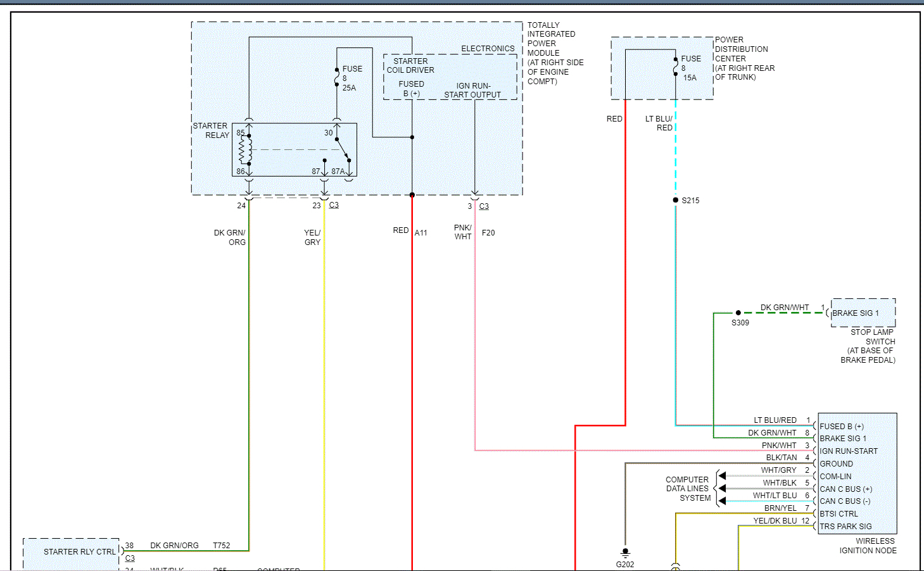The image size is (924, 571).
Task: Select the WHT/LT BLU wire label
Action: pyautogui.click(x=775, y=496)
